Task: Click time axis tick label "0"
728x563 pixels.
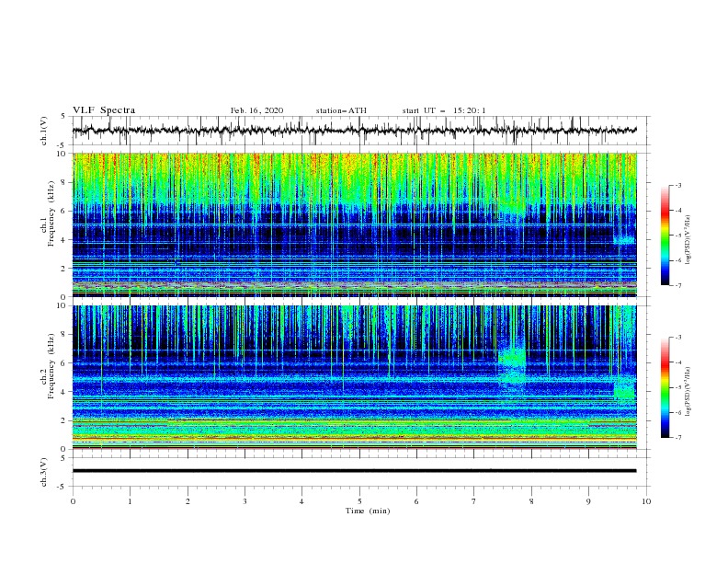Action: coord(73,501)
